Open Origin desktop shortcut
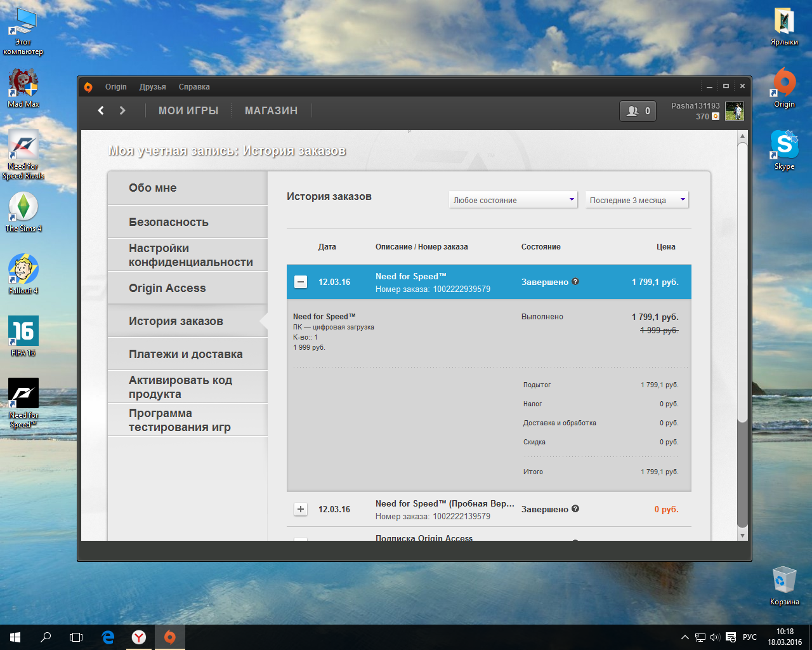This screenshot has width=812, height=650. pyautogui.click(x=784, y=88)
